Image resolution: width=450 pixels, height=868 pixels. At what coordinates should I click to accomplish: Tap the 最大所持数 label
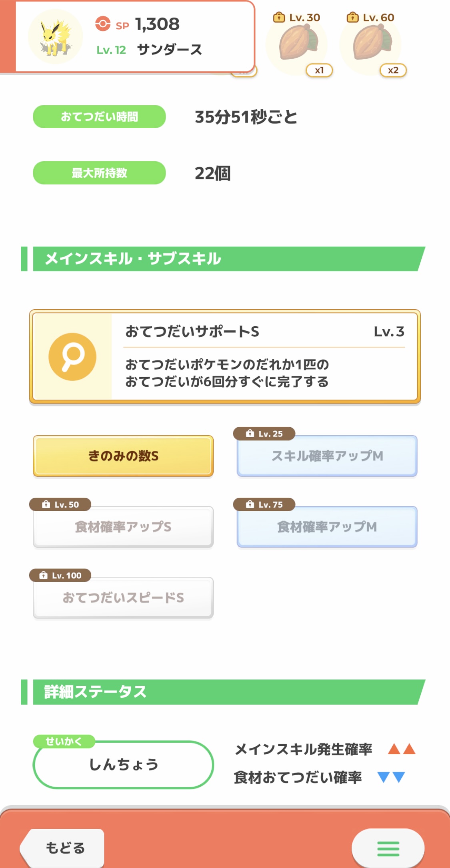(x=99, y=173)
